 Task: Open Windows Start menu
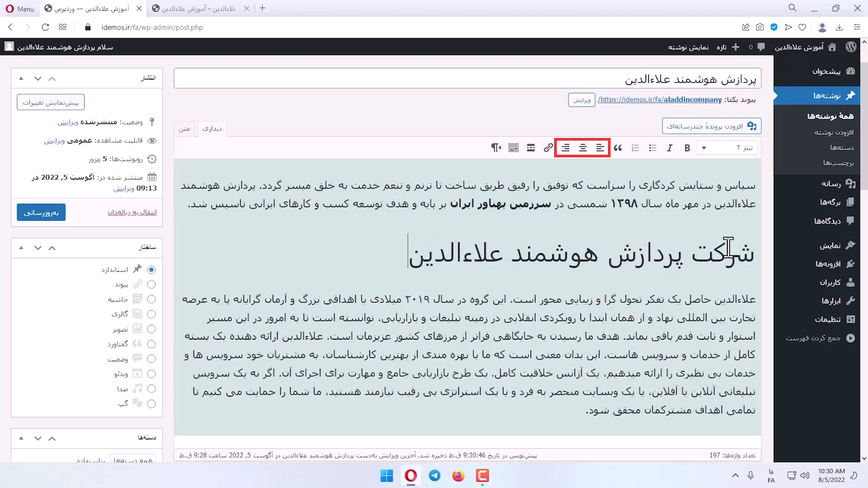tap(387, 476)
